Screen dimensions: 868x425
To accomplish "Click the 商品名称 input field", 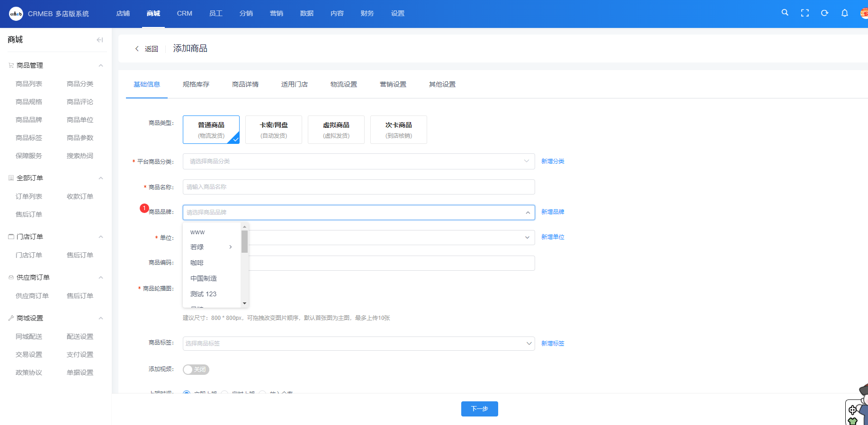I will pos(358,187).
